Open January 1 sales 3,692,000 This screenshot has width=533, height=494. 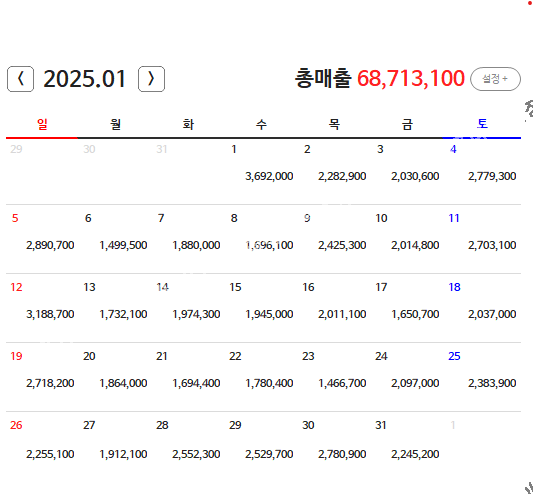[269, 176]
